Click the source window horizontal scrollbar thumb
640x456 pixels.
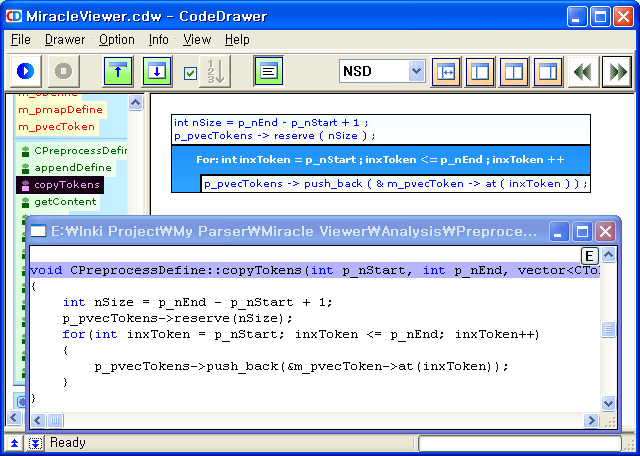point(55,420)
